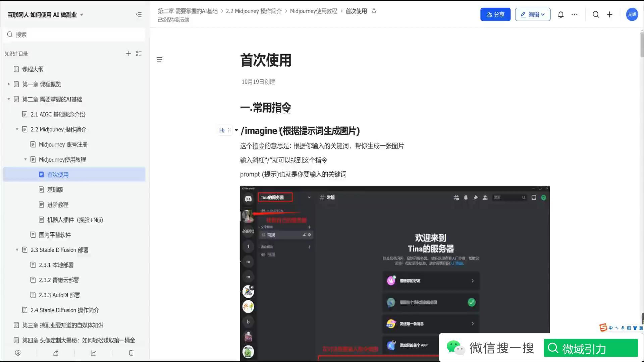644x362 pixels.
Task: Go to breadcrumb 第二章 需要掌握的AI基础
Action: [188, 11]
